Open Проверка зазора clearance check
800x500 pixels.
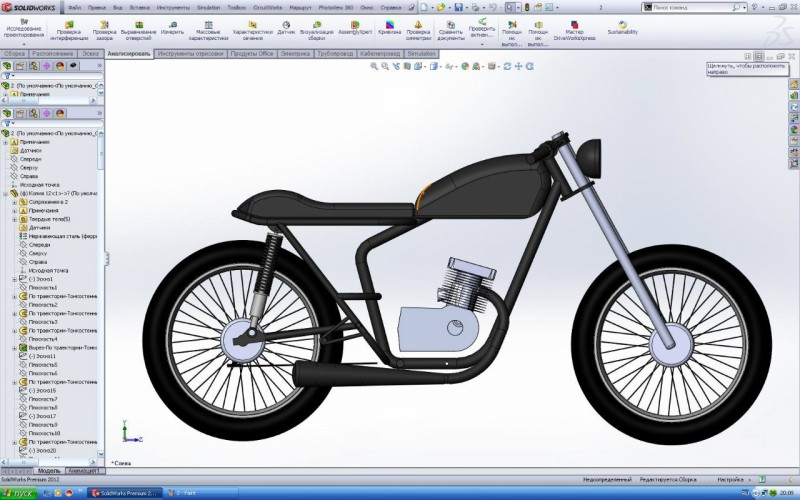click(x=104, y=31)
